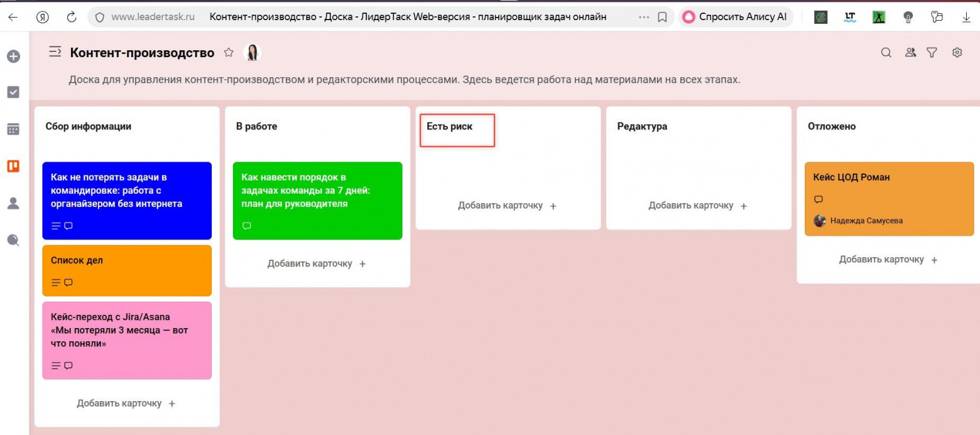Open the green circular extension icon
This screenshot has height=435, width=980.
point(820,18)
